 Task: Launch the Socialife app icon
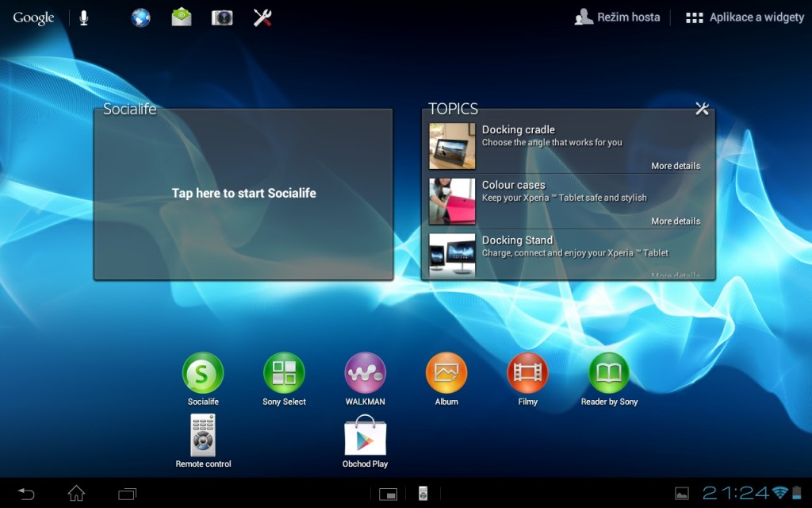203,379
